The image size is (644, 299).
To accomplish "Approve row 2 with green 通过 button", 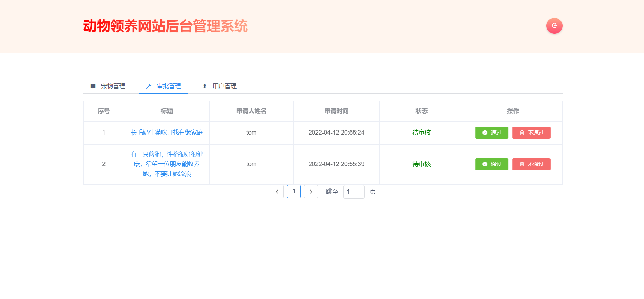I will (x=491, y=164).
